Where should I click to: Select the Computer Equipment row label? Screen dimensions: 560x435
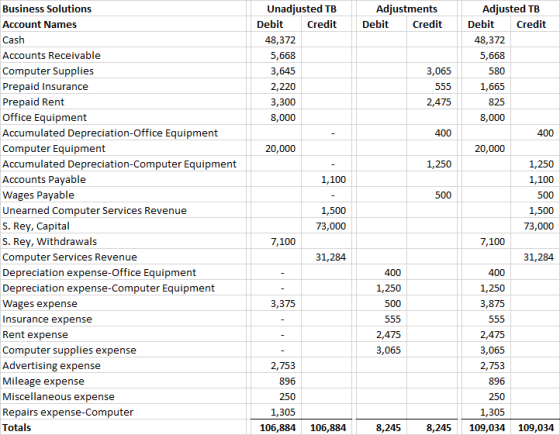pyautogui.click(x=54, y=149)
